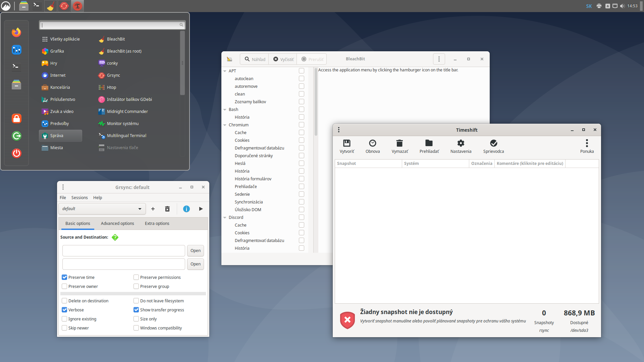Run Grsync execute play button

(x=201, y=209)
